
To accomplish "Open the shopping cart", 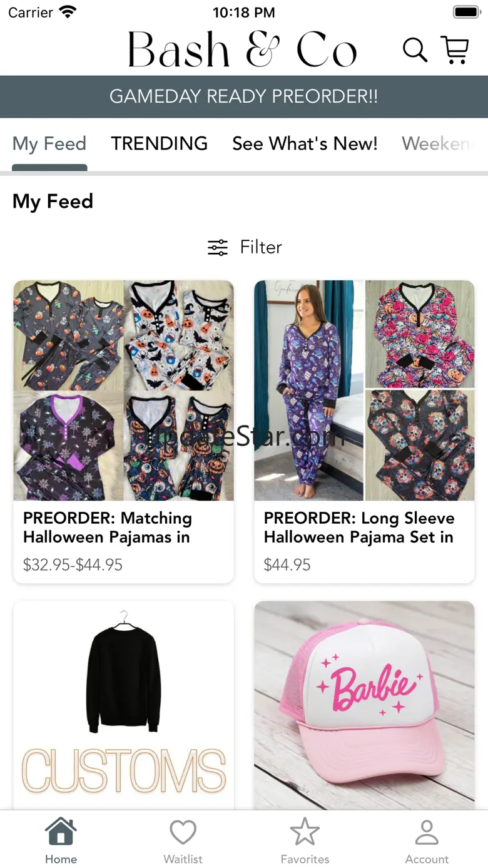I will tap(455, 50).
